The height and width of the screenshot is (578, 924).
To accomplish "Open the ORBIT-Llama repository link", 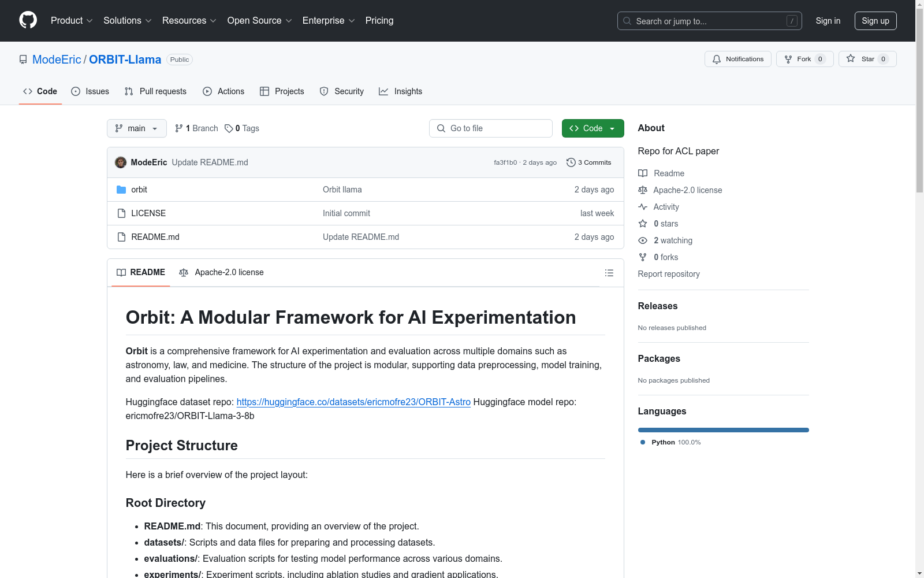I will 125,60.
